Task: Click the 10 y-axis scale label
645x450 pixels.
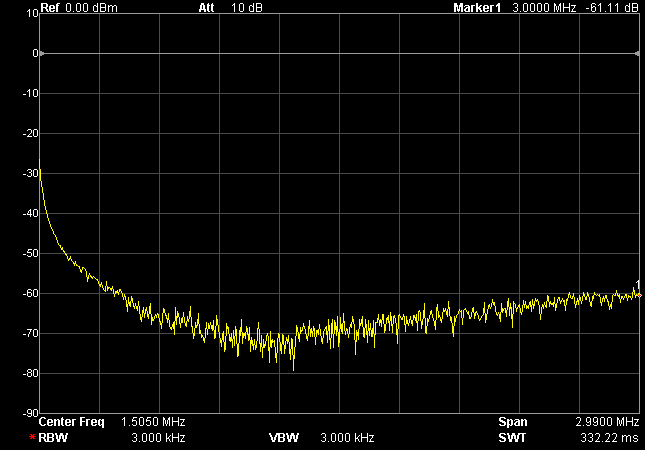Action: tap(32, 14)
